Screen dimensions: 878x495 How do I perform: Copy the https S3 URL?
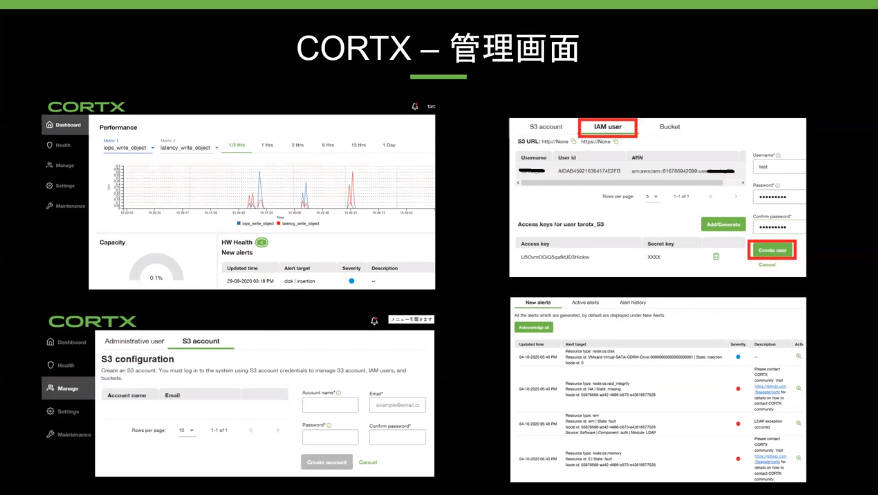(615, 141)
